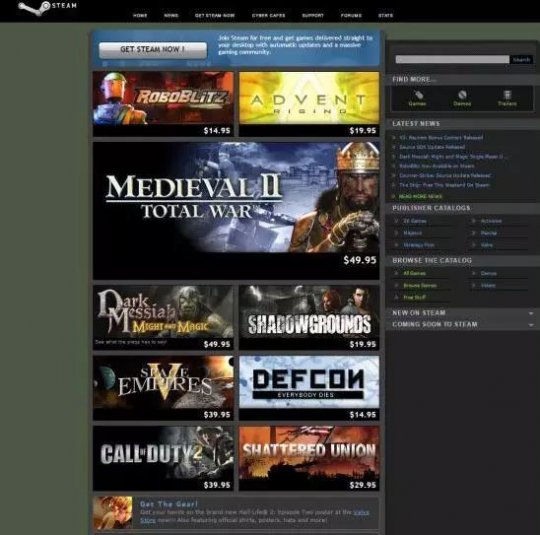Open the Counter-Strike Source Update news link
The height and width of the screenshot is (535, 540).
pyautogui.click(x=445, y=176)
